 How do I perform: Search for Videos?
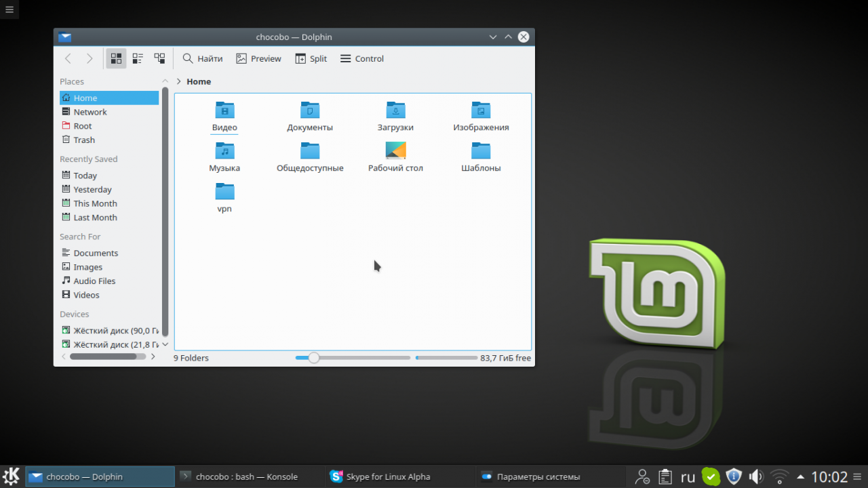click(x=109, y=295)
